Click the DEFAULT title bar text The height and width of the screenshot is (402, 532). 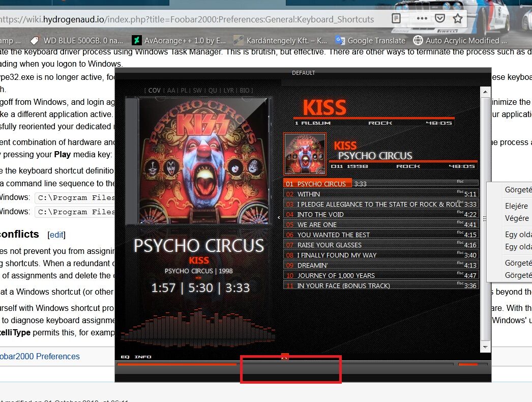(x=303, y=73)
